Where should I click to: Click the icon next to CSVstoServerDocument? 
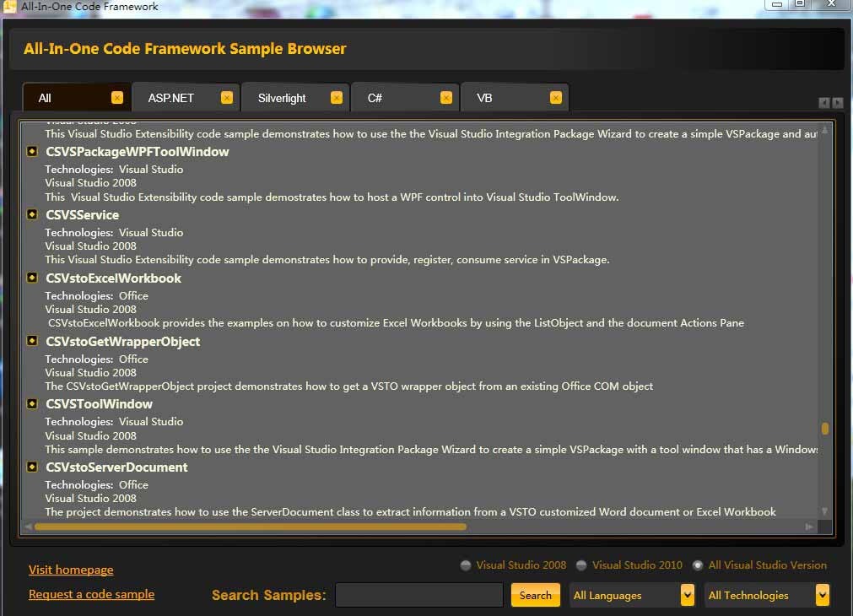click(x=32, y=467)
